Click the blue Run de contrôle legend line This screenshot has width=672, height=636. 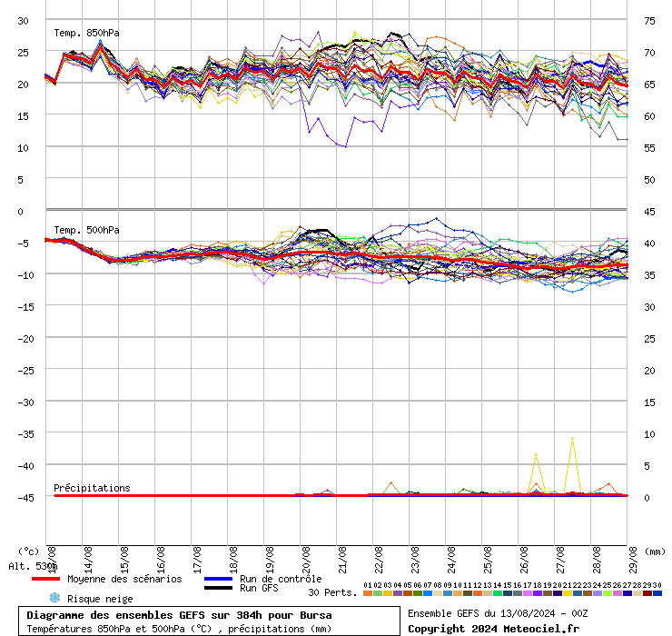[x=218, y=579]
